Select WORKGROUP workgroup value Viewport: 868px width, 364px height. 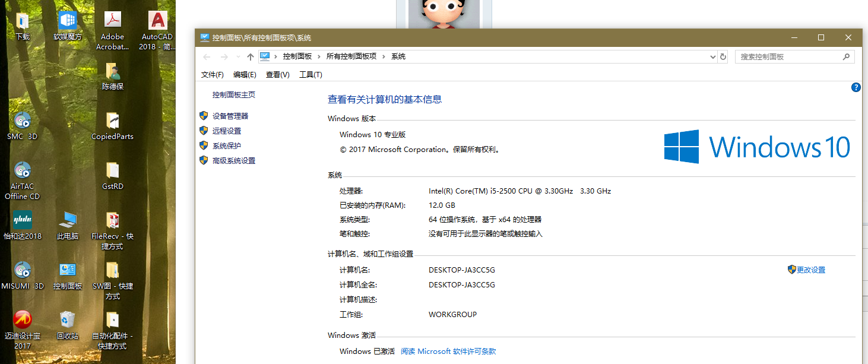pos(452,315)
